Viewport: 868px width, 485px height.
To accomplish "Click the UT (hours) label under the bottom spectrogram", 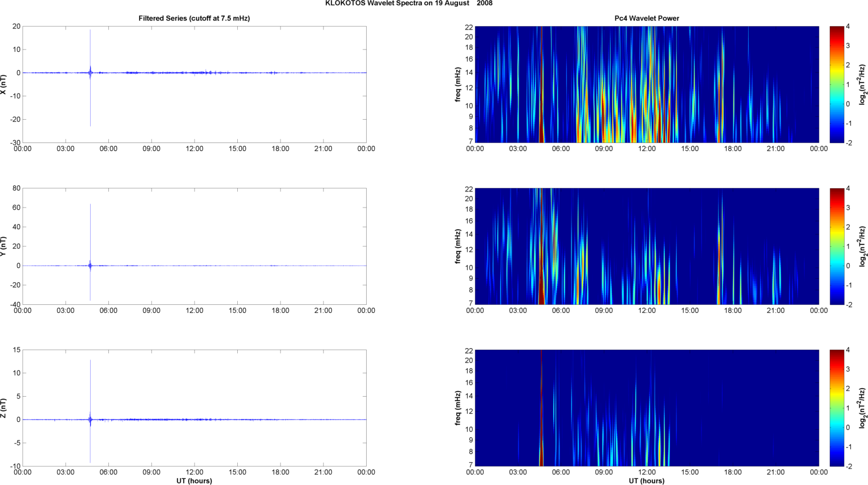I will pyautogui.click(x=646, y=481).
